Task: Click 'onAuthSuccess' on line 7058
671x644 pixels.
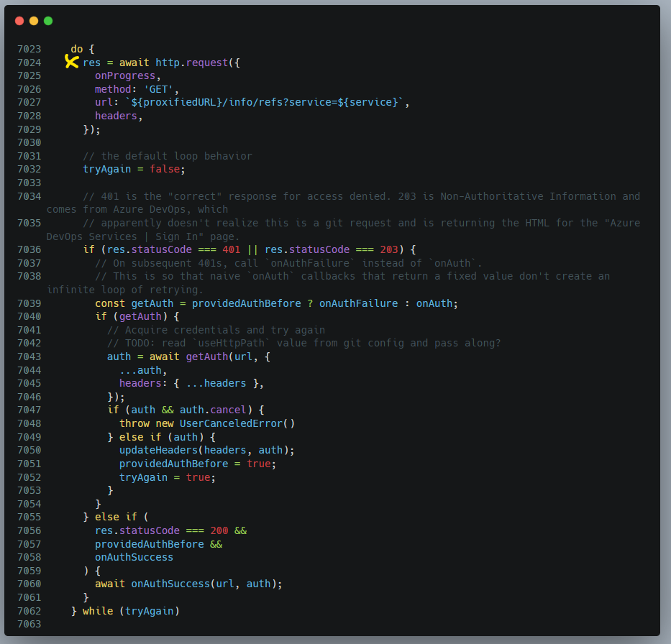Action: [x=134, y=557]
